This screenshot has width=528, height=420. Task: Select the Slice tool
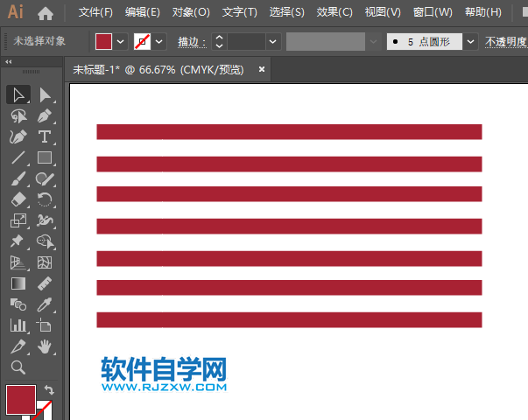coord(18,346)
